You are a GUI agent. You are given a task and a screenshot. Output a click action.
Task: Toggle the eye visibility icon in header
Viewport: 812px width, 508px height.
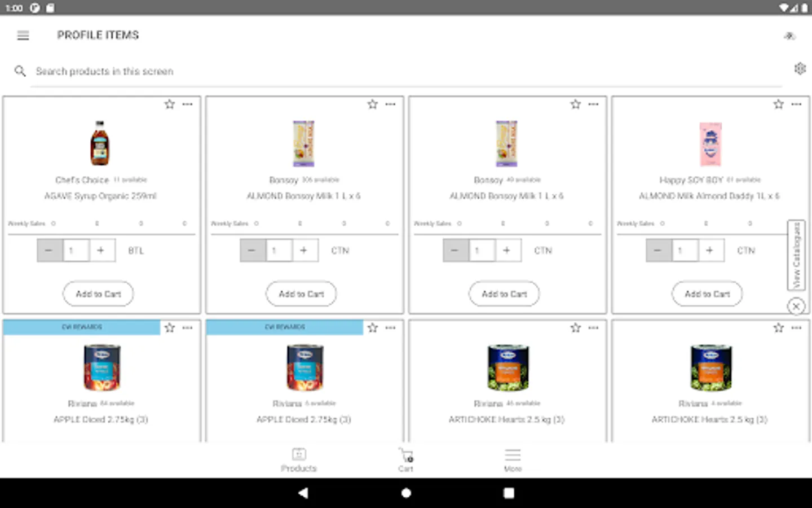tap(789, 36)
